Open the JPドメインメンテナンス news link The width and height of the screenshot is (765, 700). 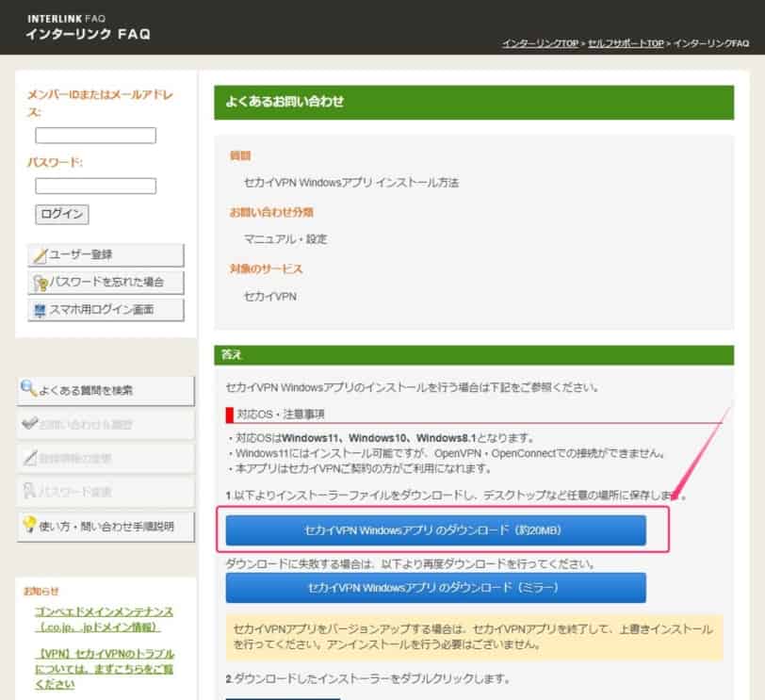[x=104, y=619]
